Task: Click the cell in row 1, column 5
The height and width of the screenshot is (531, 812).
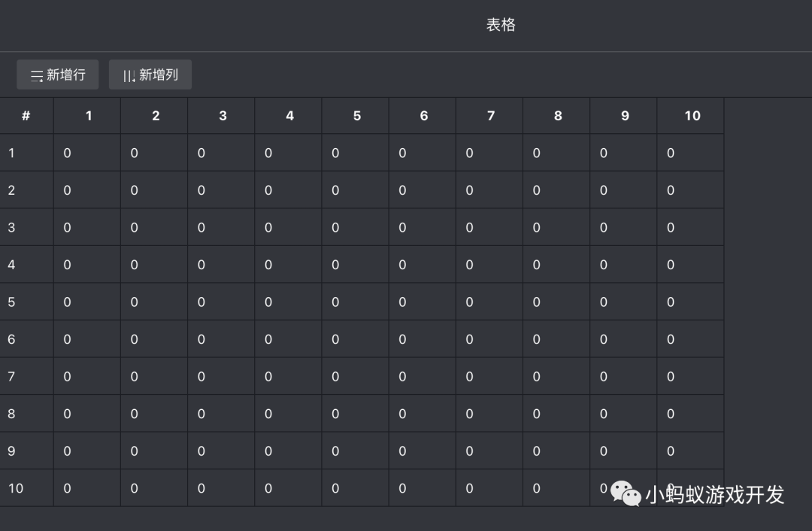Action: (355, 153)
